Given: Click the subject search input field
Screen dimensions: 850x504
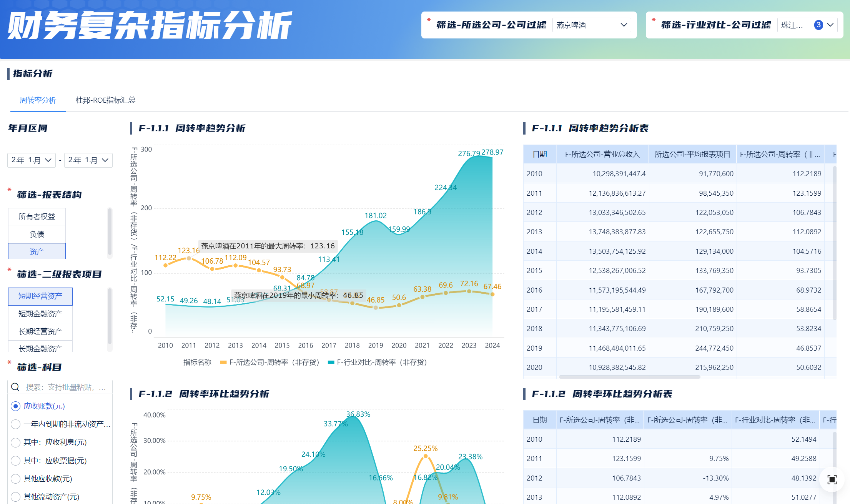Looking at the screenshot, I should [x=65, y=387].
